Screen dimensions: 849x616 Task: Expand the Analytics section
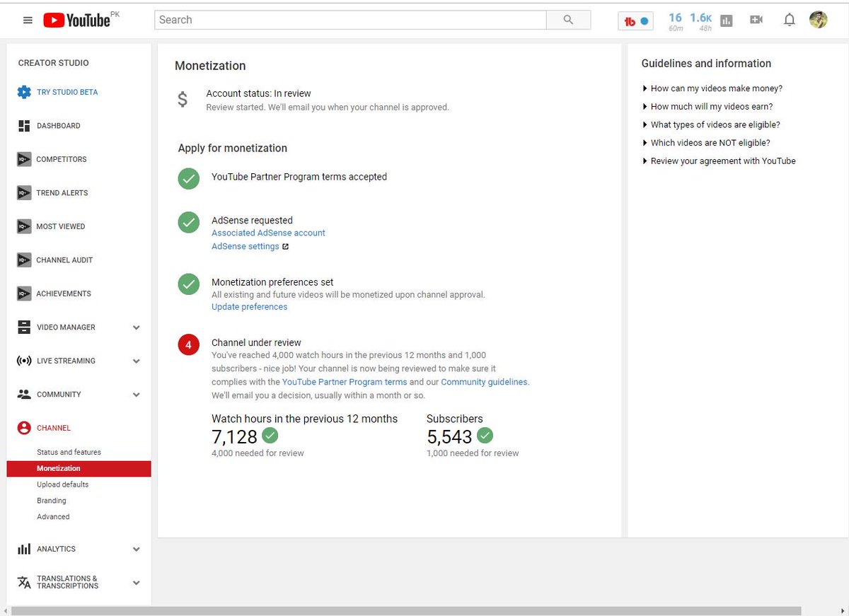(137, 549)
